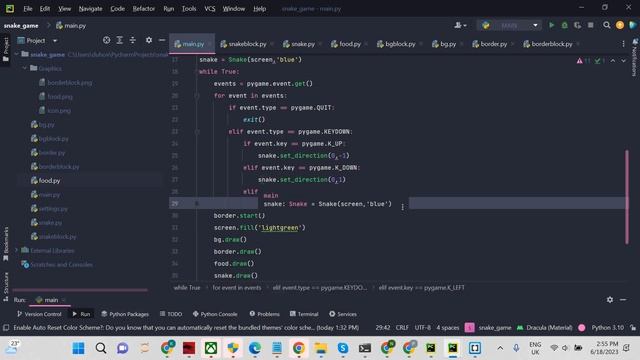Open the Navigate menu
Image resolution: width=640 pixels, height=360 pixels.
click(90, 9)
